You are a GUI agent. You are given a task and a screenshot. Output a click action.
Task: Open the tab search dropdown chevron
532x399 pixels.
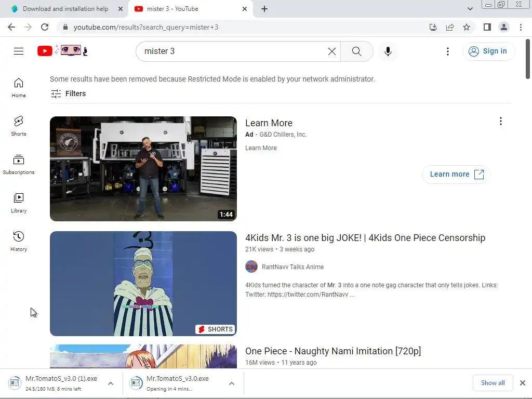[x=470, y=9]
